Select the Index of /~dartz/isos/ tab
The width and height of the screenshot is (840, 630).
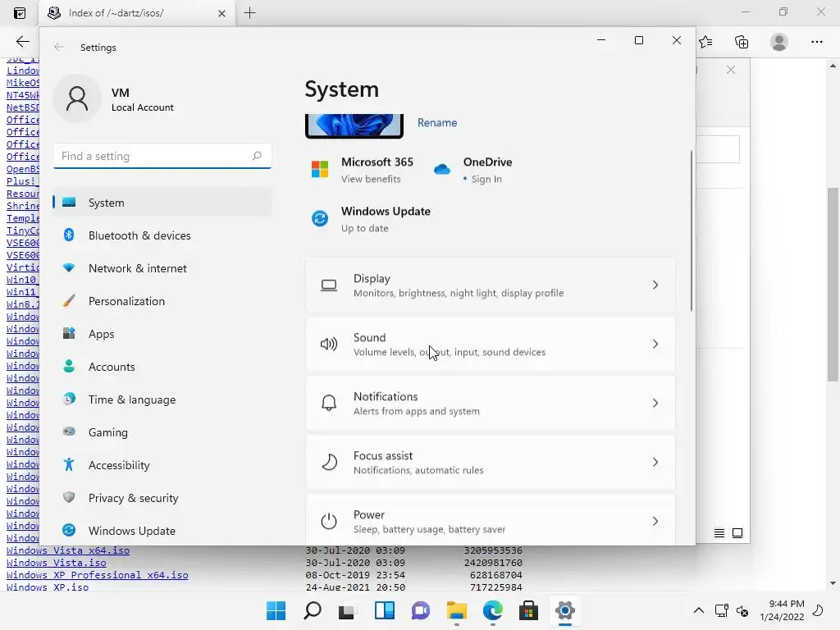click(137, 13)
